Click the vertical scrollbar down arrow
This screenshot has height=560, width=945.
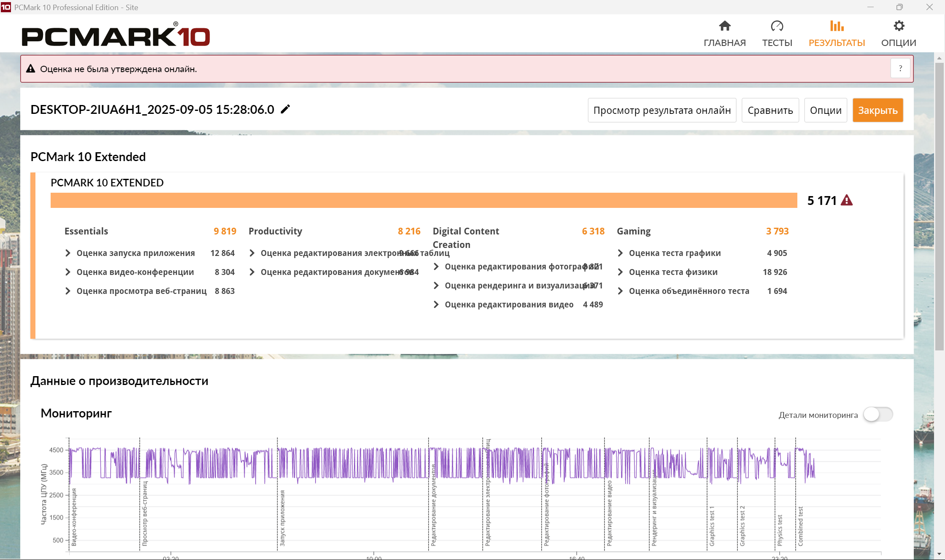pos(939,554)
